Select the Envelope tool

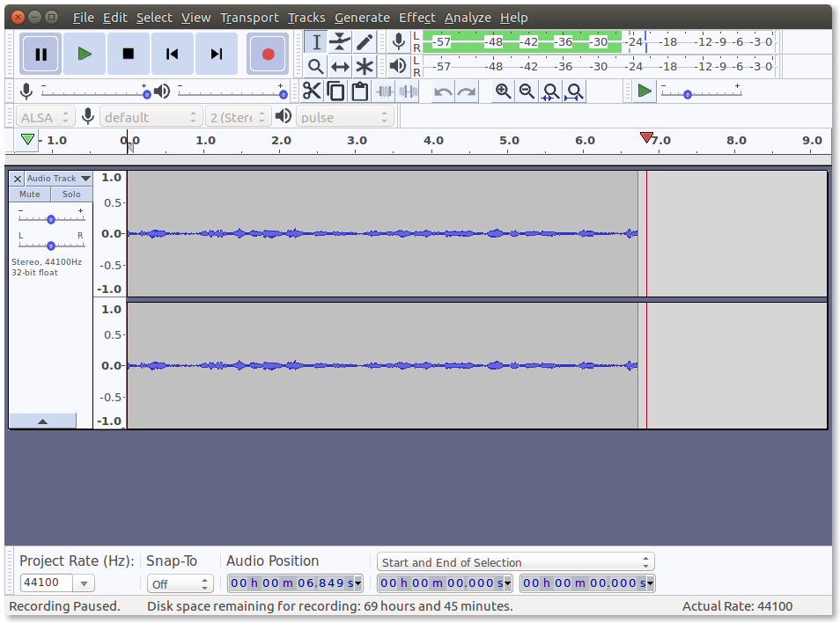340,42
